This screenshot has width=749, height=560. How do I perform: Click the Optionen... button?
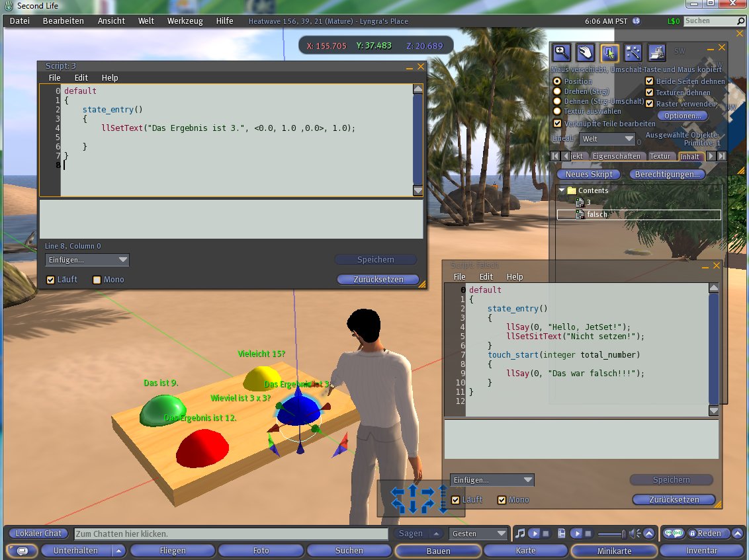point(683,116)
